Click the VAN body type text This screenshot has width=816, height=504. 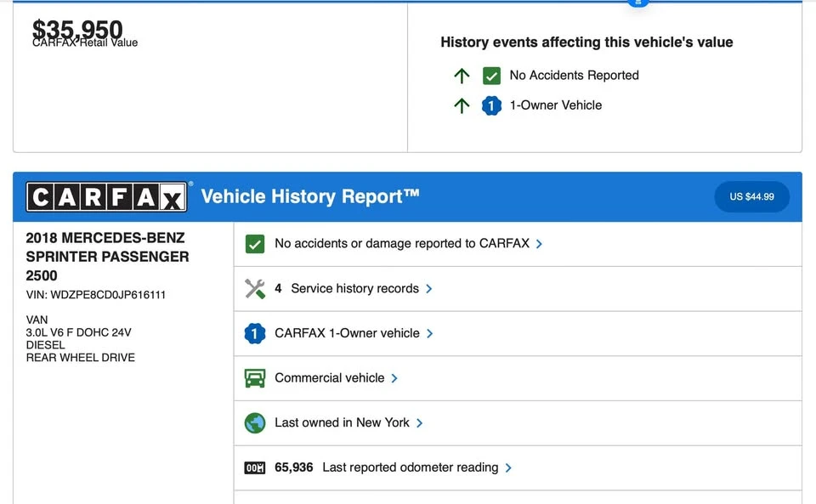(37, 320)
